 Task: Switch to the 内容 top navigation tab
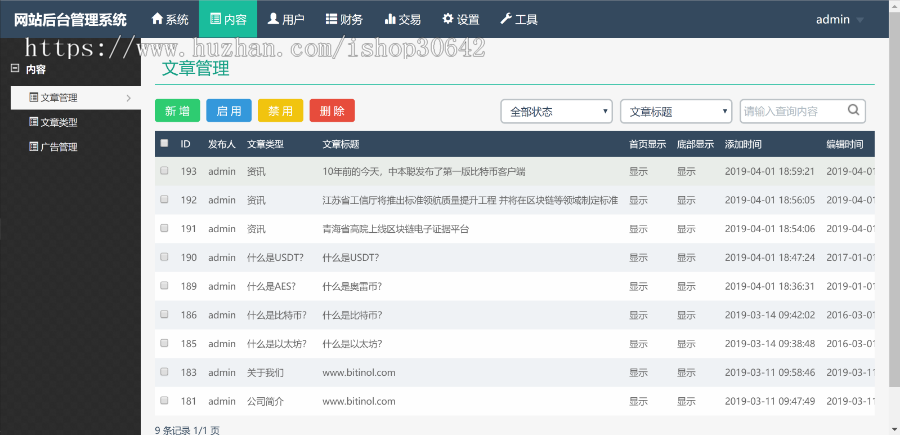click(227, 19)
